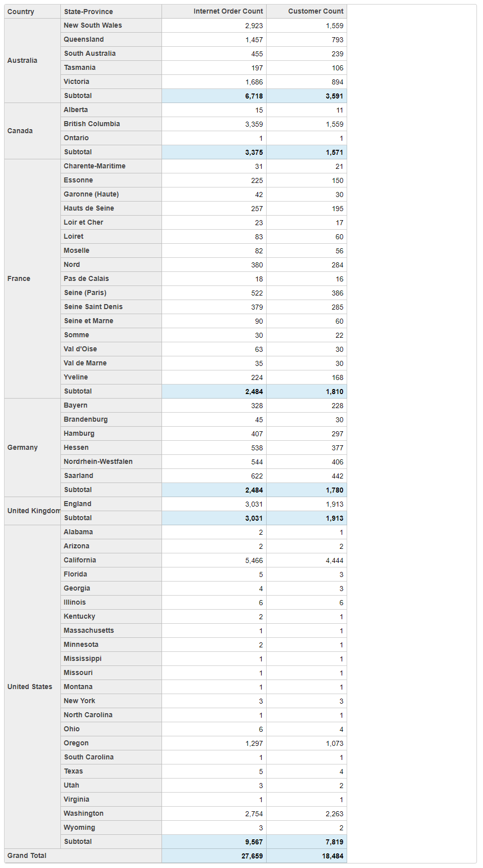Viewport: 483px width, 868px height.
Task: Click the British Columbia row label
Action: 92,124
